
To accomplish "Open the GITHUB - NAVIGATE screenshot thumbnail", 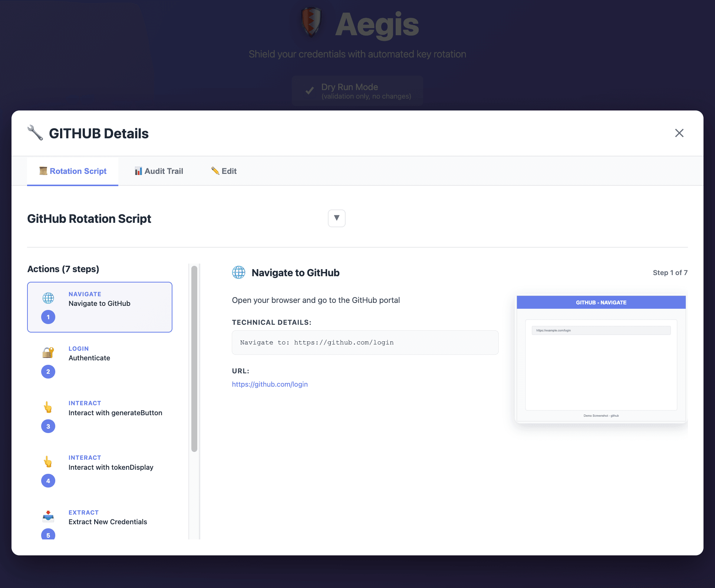I will click(x=601, y=359).
